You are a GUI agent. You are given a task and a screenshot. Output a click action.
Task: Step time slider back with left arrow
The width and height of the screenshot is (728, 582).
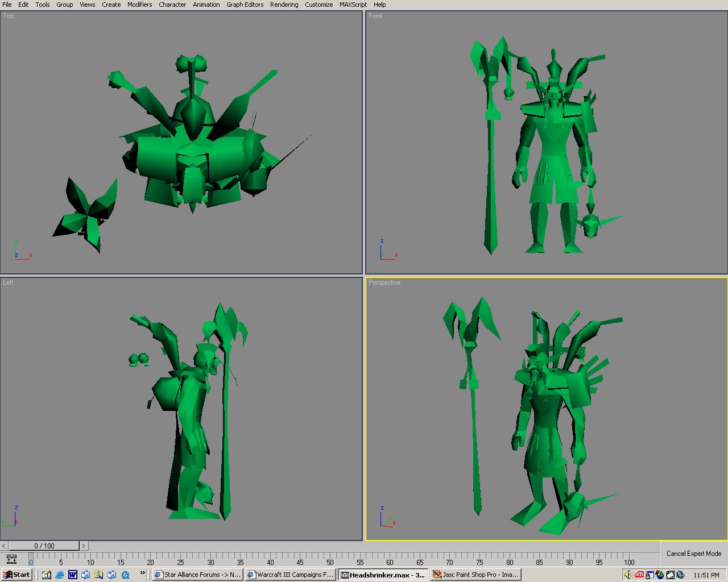pos(4,546)
